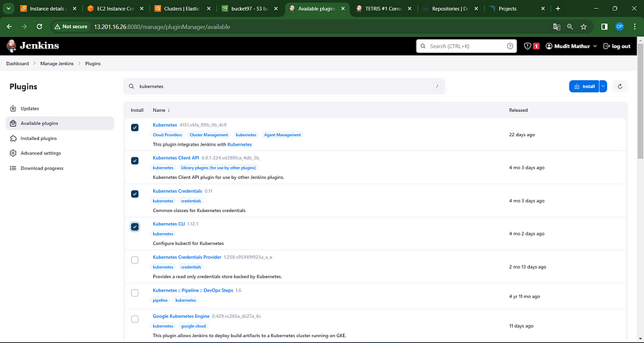Screen dimensions: 644x343
Task: Open the Kubernetes Credentials Provider link
Action: click(x=187, y=257)
